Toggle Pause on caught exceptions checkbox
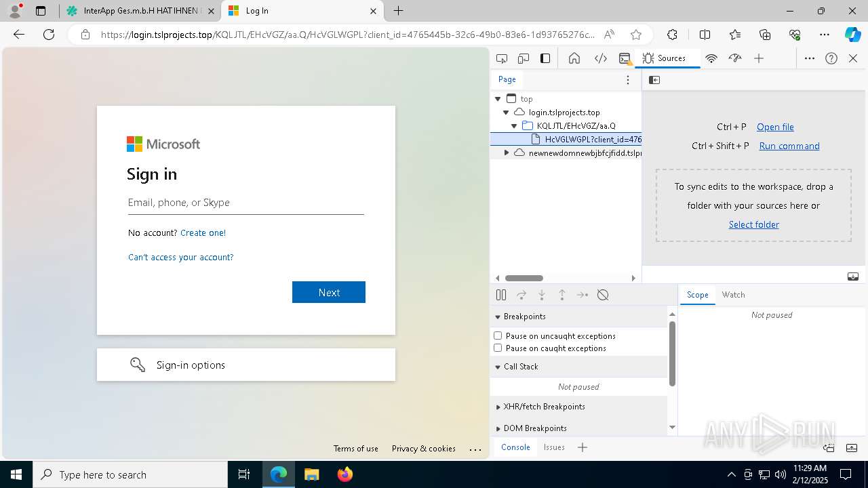 pyautogui.click(x=498, y=348)
